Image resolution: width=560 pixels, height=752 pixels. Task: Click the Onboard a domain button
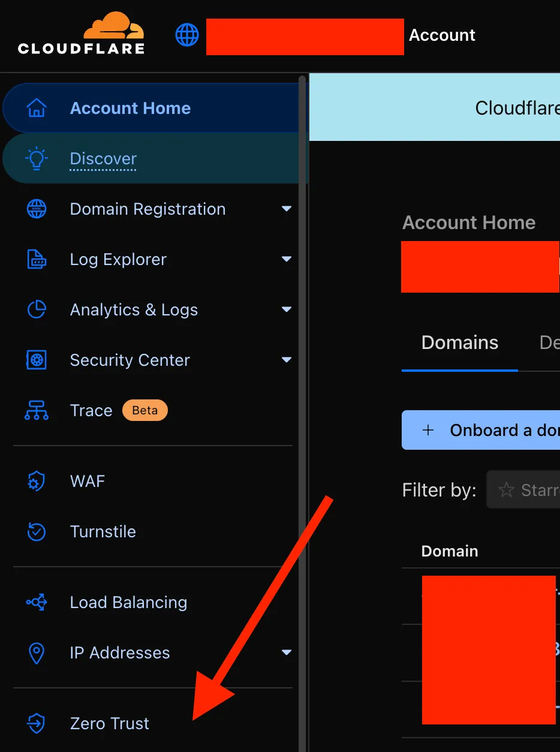pos(481,430)
